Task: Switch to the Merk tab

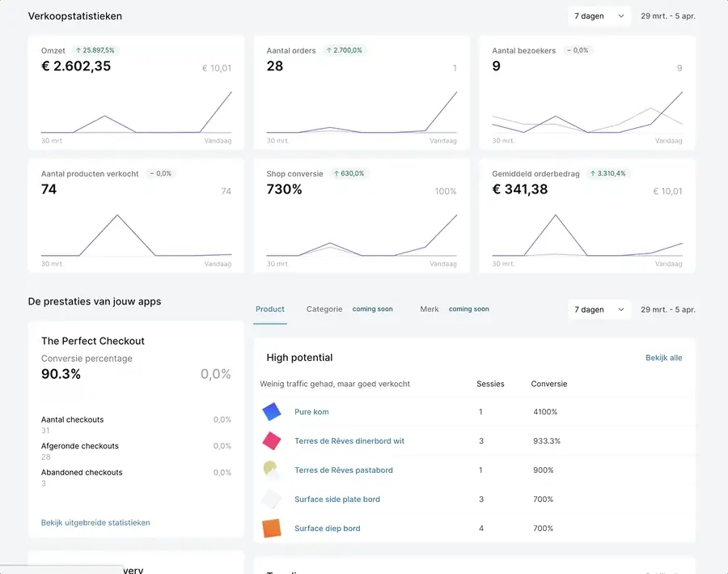Action: point(429,309)
